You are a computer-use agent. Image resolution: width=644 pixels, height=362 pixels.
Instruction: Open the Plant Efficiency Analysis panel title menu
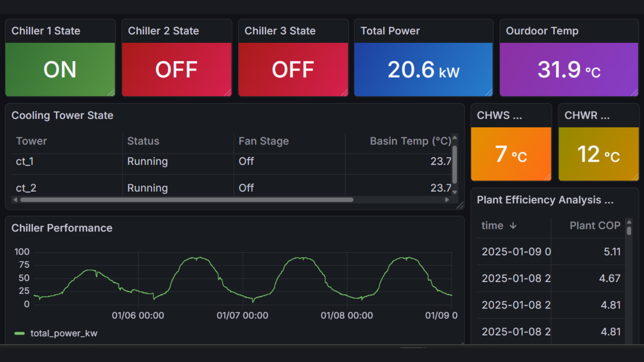545,200
